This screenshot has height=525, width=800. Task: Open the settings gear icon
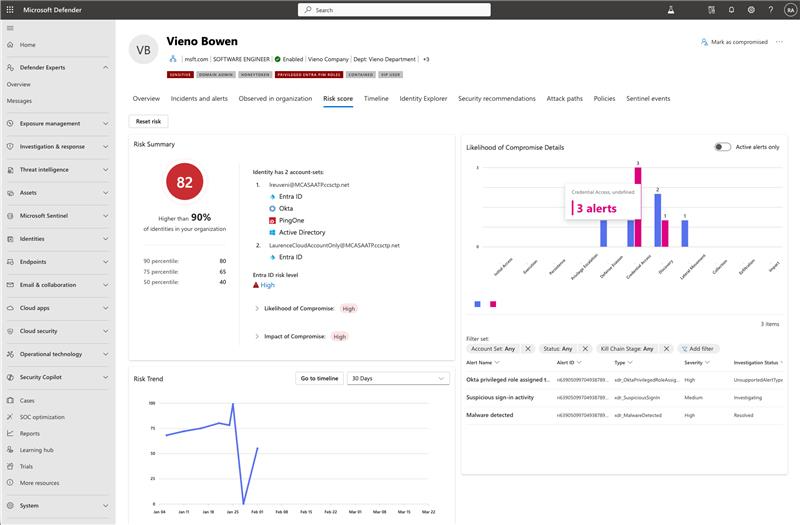(x=751, y=10)
